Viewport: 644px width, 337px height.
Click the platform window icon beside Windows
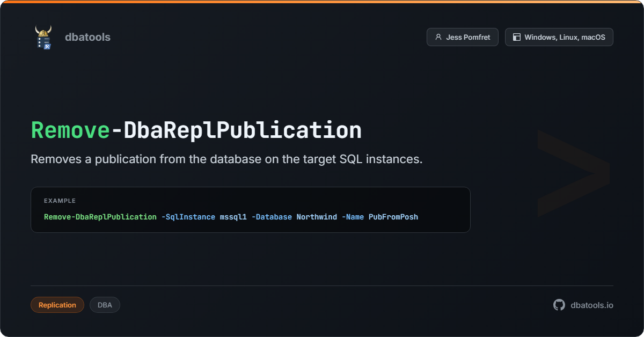click(x=517, y=38)
